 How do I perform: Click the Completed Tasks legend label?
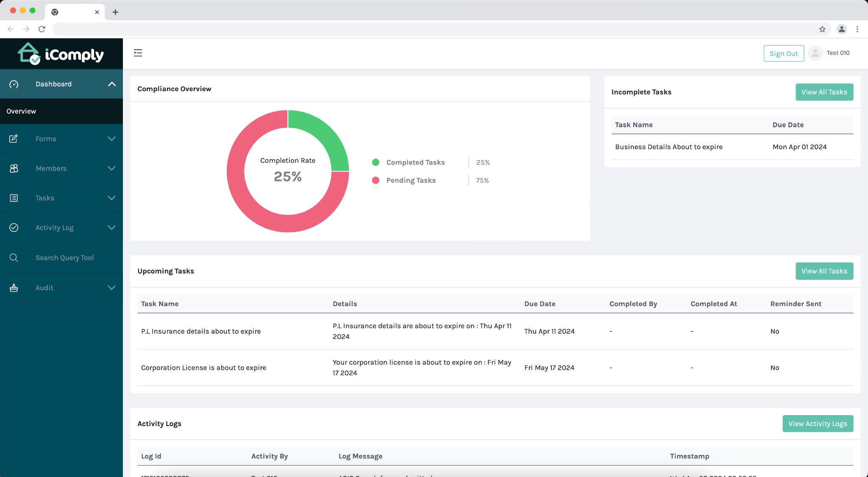(x=415, y=162)
